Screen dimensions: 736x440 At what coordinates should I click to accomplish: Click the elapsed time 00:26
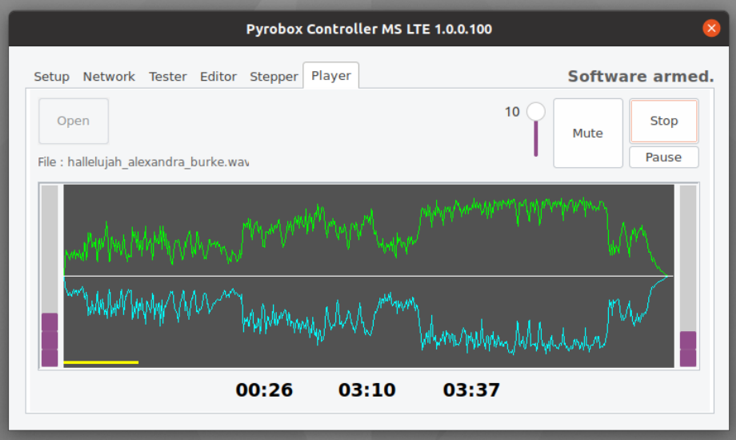tap(264, 390)
